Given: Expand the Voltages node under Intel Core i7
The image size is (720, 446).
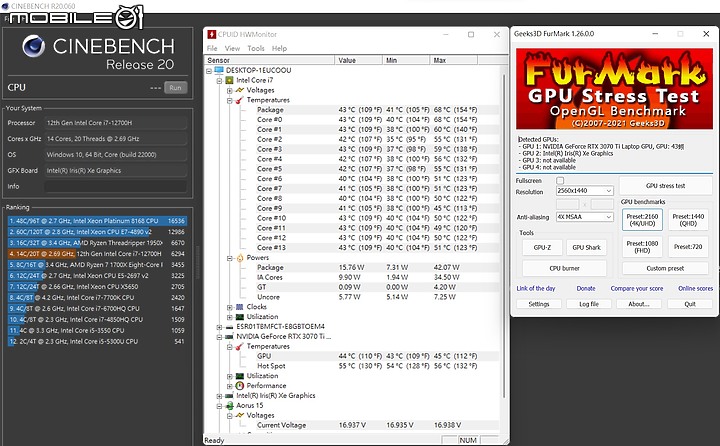Looking at the screenshot, I should click(x=230, y=90).
